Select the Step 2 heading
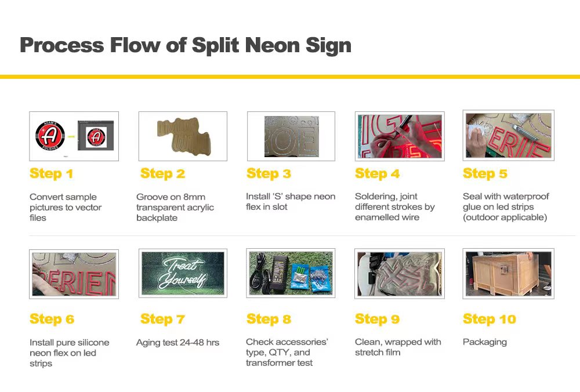This screenshot has width=580, height=392. click(x=162, y=173)
